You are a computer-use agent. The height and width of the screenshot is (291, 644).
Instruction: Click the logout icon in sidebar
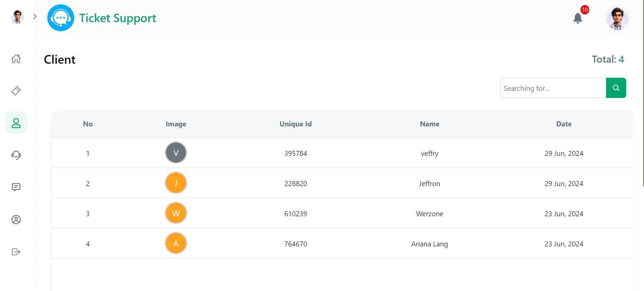click(x=16, y=252)
